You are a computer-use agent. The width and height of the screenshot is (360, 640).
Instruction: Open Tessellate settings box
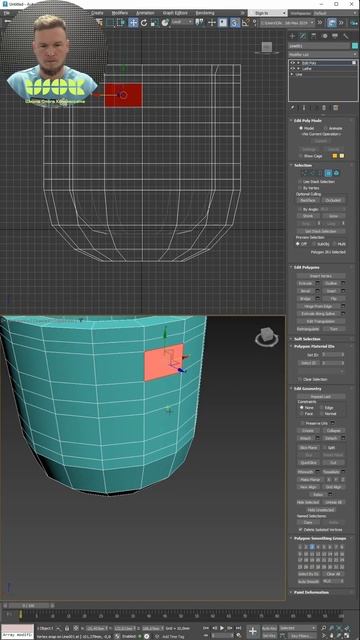343,471
